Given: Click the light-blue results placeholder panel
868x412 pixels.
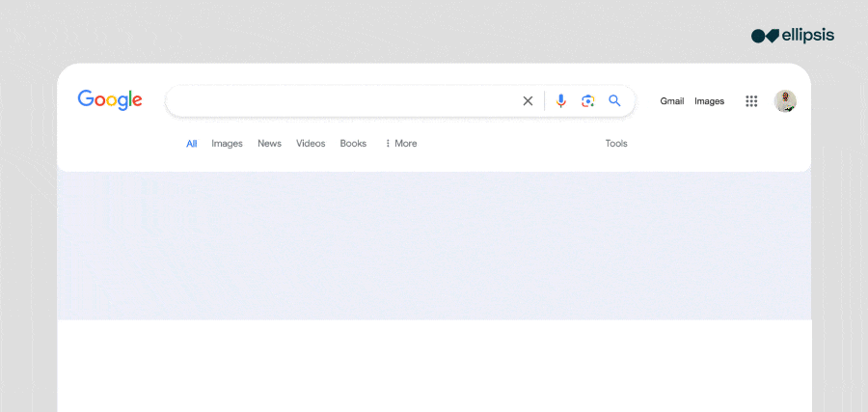Looking at the screenshot, I should (434, 246).
